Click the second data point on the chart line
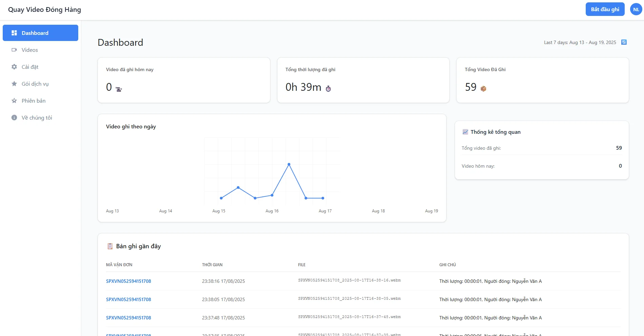This screenshot has height=336, width=644. pyautogui.click(x=238, y=187)
